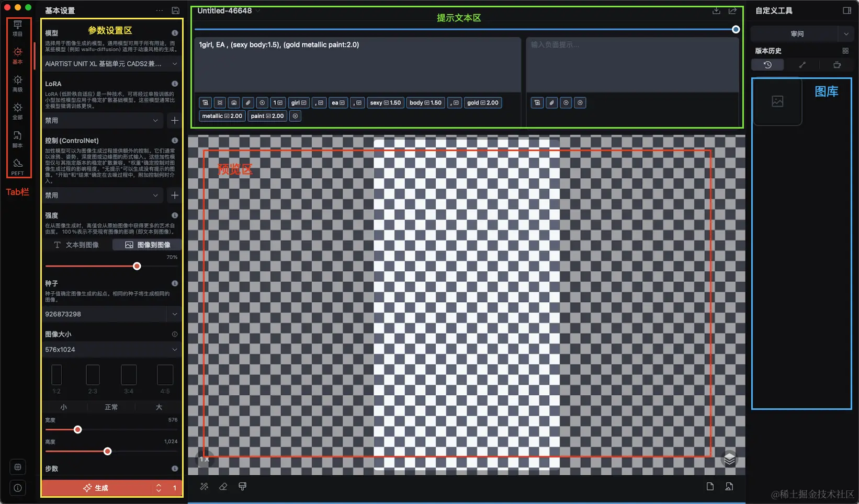Click the load image file icon at bottom right
Screen dimensions: 859x504
pos(729,486)
